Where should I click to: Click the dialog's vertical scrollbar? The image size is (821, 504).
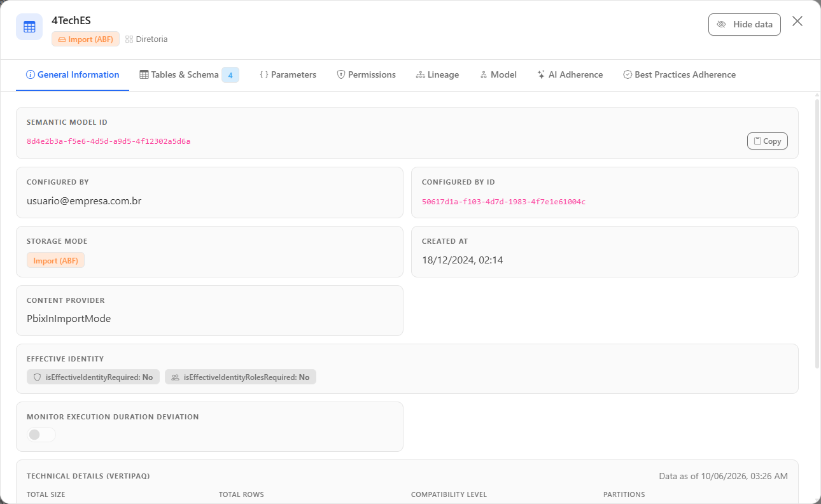tap(817, 232)
